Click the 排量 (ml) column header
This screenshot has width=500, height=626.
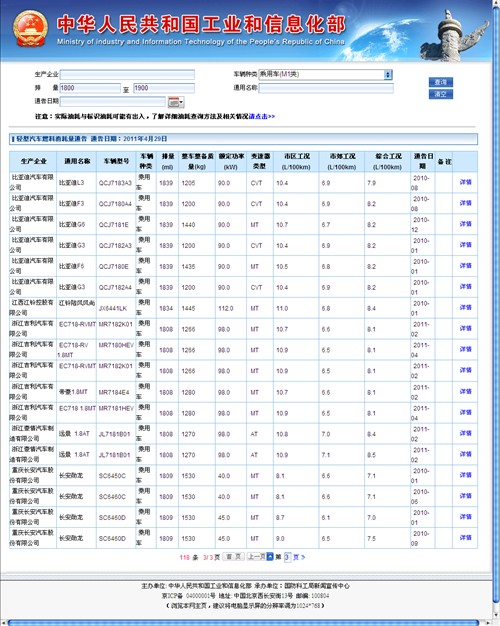click(x=167, y=161)
